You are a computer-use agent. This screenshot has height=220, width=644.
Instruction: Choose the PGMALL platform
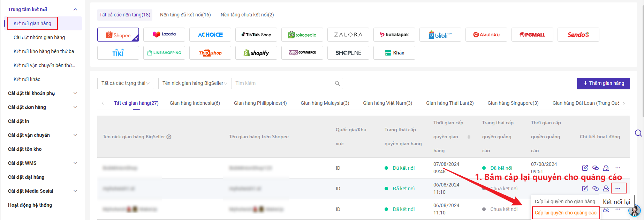pos(532,35)
